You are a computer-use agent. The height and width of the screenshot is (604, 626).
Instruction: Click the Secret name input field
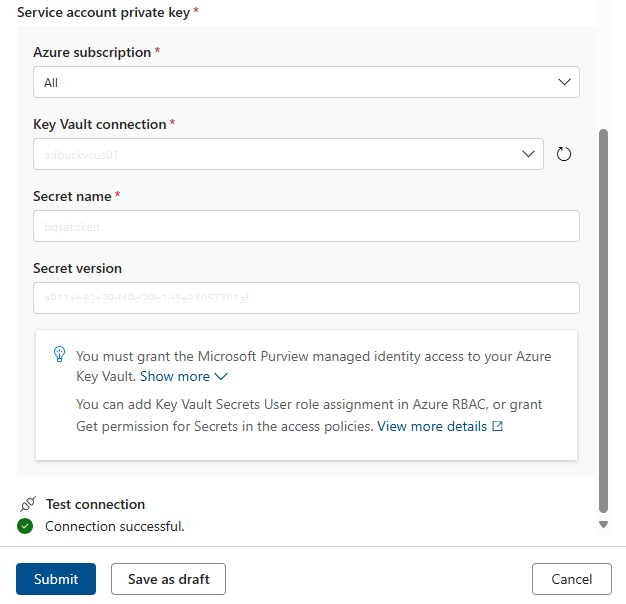click(x=306, y=226)
